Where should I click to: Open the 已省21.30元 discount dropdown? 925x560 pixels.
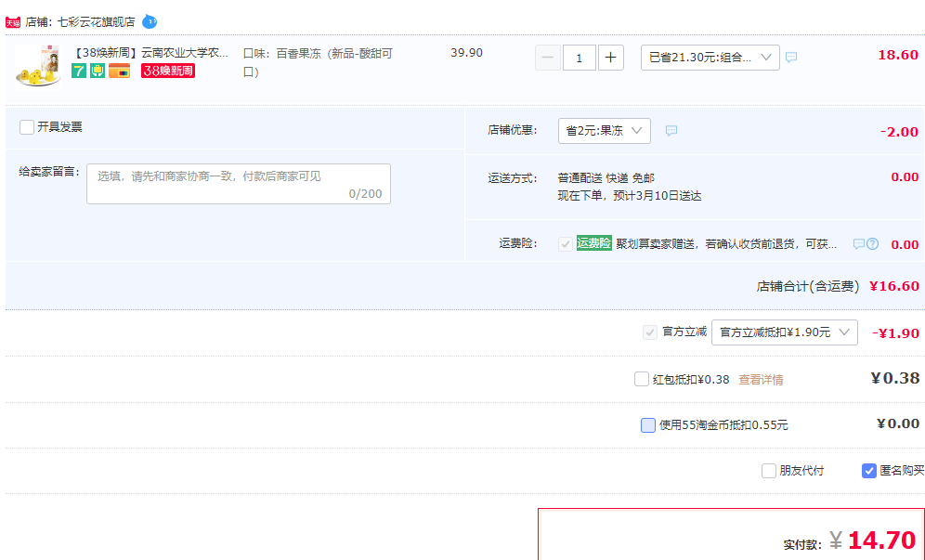[x=710, y=58]
